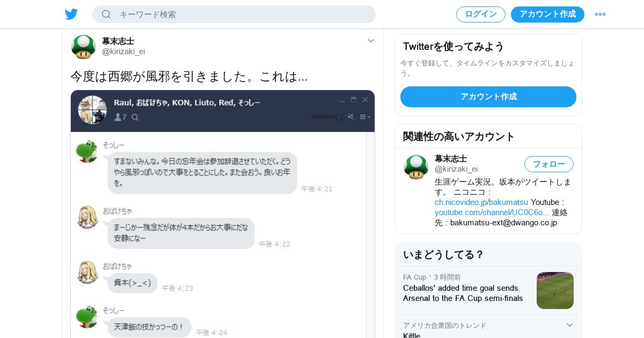Focus the キーワード検索 search field
Screen dimensions: 644x338
pos(234,14)
